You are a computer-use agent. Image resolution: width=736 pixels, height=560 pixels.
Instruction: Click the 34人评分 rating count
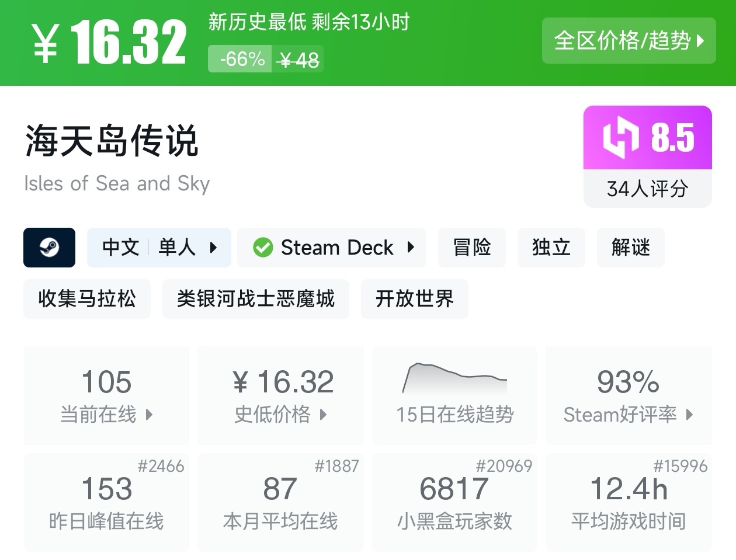[x=647, y=189]
